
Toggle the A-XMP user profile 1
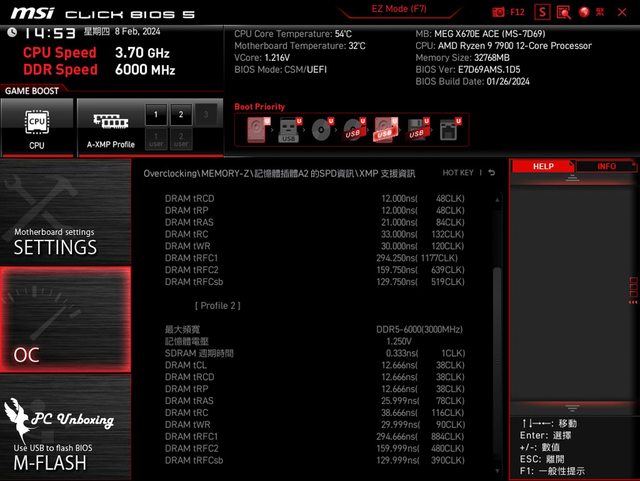click(155, 140)
